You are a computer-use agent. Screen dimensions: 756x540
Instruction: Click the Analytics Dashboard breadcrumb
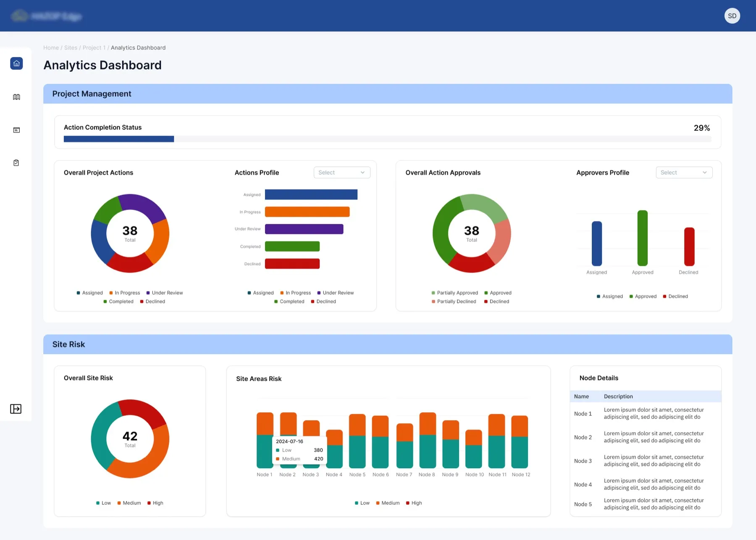coord(138,48)
